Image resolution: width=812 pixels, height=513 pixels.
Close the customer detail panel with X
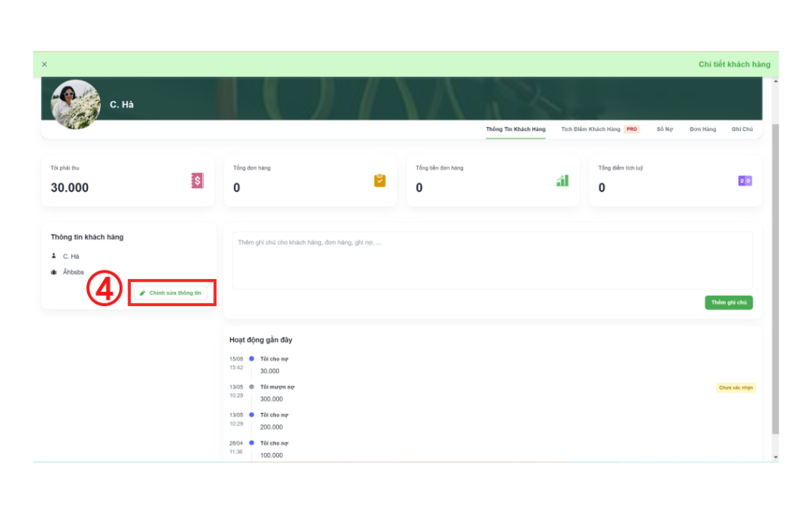(44, 64)
